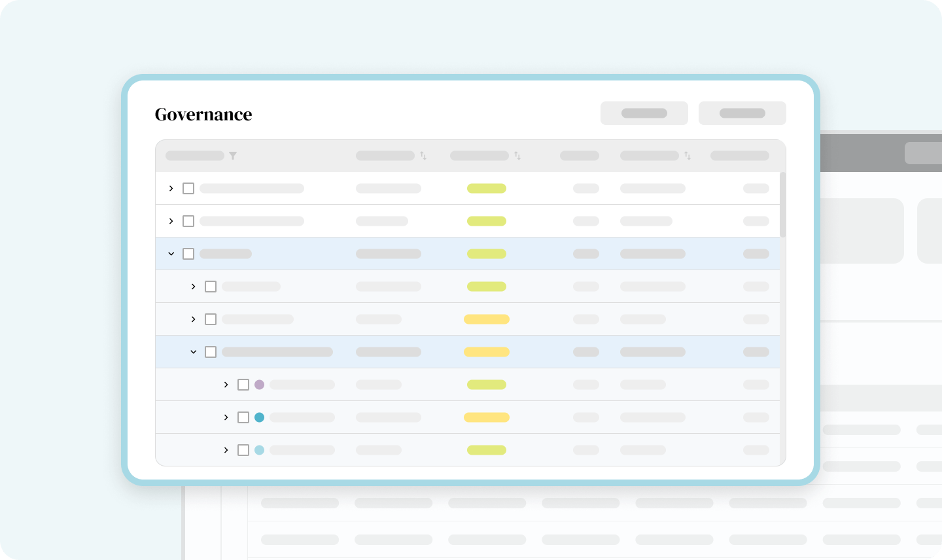Click the vertical scrollbar thumb of the table
The image size is (942, 560).
click(782, 204)
